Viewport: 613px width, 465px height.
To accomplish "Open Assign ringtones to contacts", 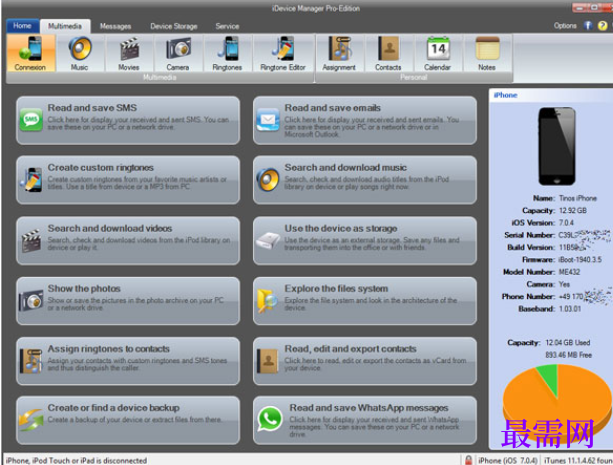I will [128, 361].
